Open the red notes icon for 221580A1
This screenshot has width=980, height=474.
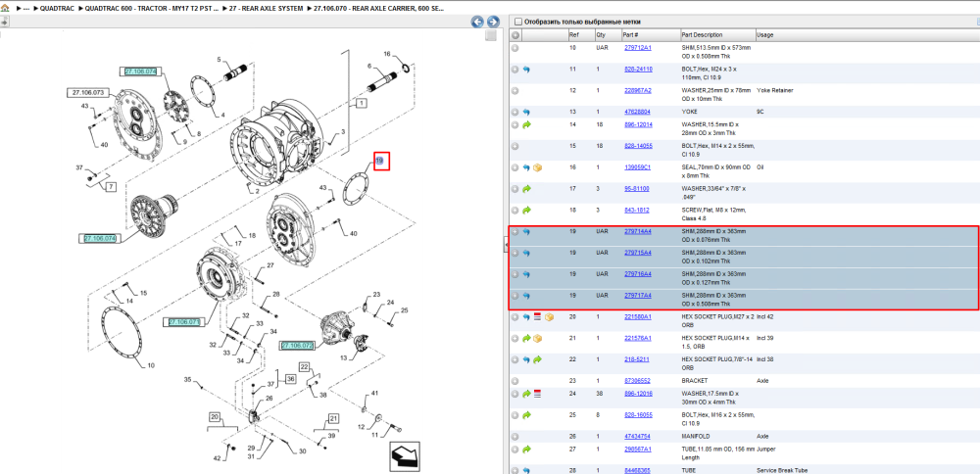[x=537, y=316]
